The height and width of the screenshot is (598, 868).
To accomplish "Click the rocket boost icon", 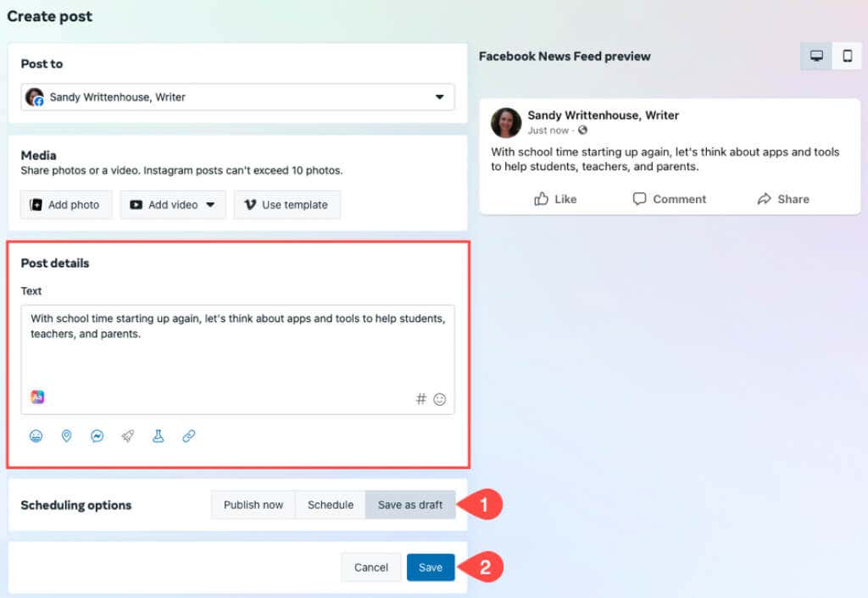I will [x=128, y=436].
